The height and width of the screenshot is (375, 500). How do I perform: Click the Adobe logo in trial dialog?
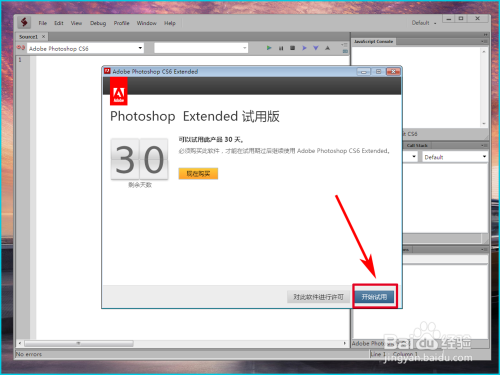tap(119, 91)
